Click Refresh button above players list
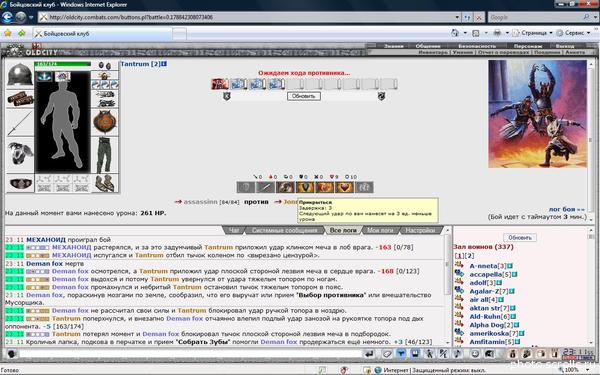 [520, 238]
